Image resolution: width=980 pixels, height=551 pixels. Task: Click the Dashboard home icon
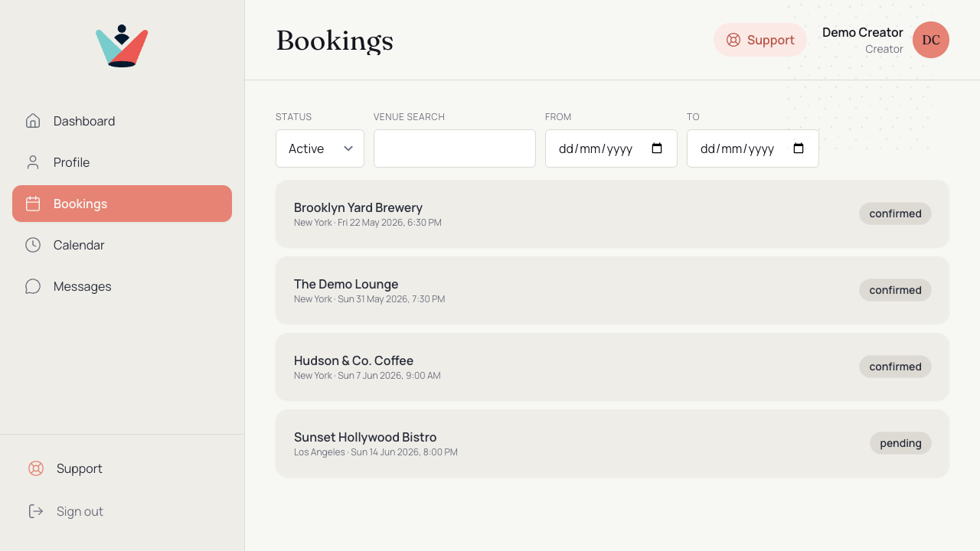coord(33,121)
